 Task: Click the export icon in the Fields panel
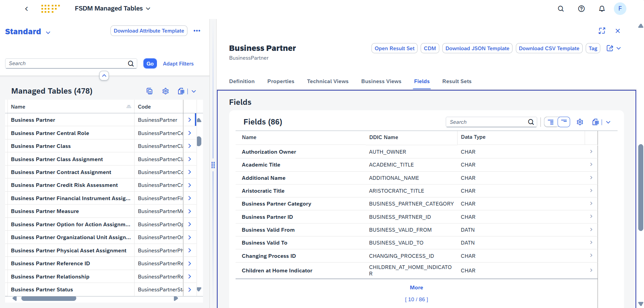click(x=596, y=122)
